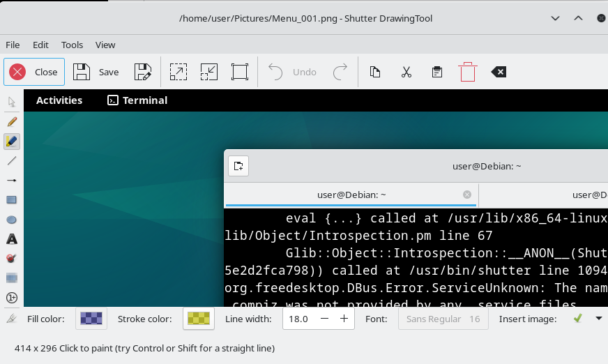
Task: Activate the selection pointer tool
Action: pyautogui.click(x=12, y=102)
